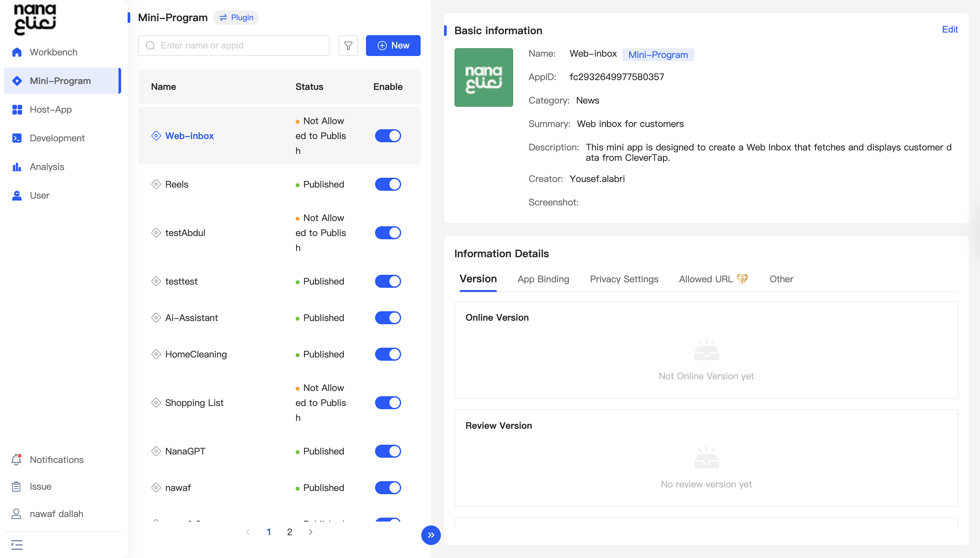Toggle off the Reels mini-program
Viewport: 980px width, 558px height.
click(x=388, y=184)
